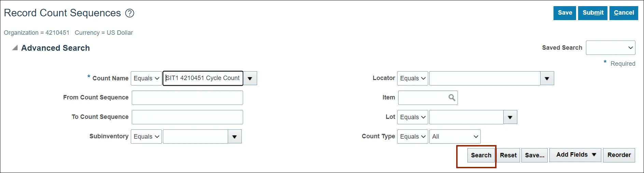Collapse the Advanced Search section
Image resolution: width=644 pixels, height=173 pixels.
(x=15, y=48)
